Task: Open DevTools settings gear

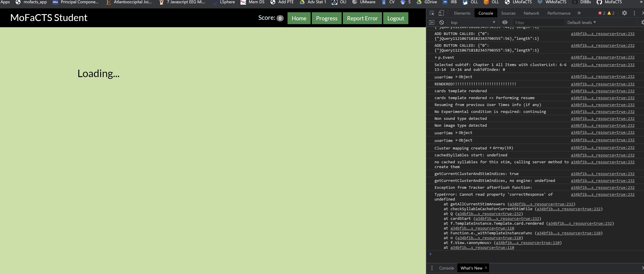Action: (x=625, y=13)
